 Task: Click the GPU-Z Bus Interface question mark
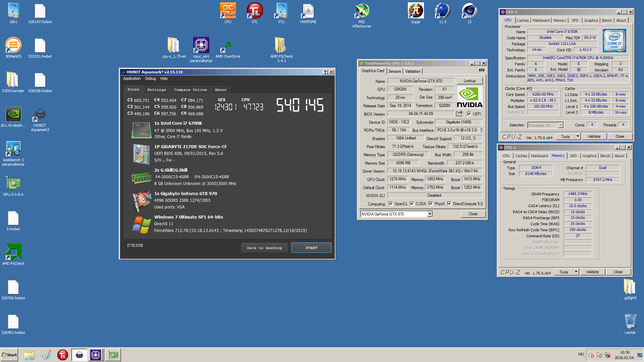tap(481, 130)
